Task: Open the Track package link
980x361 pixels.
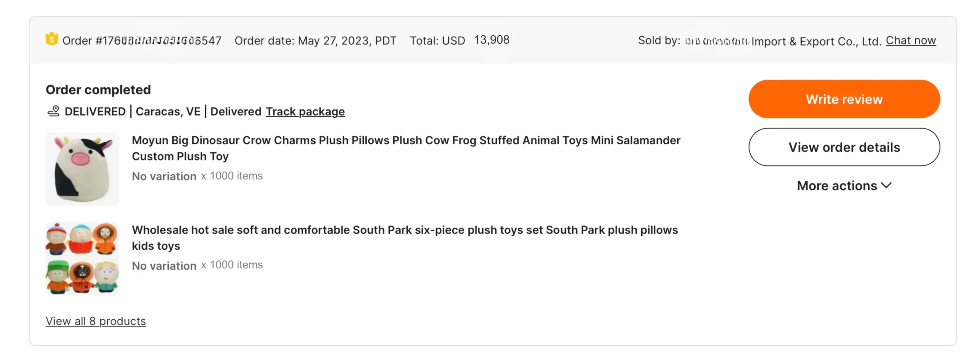Action: [x=305, y=111]
